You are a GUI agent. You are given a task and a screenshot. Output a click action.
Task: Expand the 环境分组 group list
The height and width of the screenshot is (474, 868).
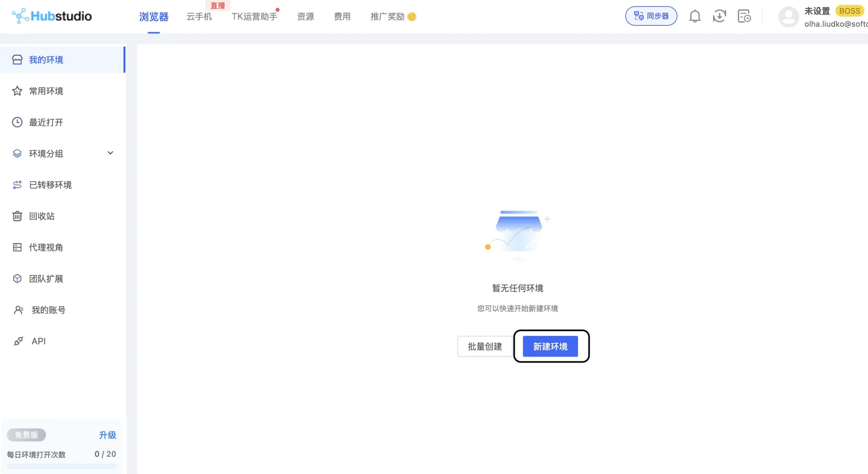[46, 153]
